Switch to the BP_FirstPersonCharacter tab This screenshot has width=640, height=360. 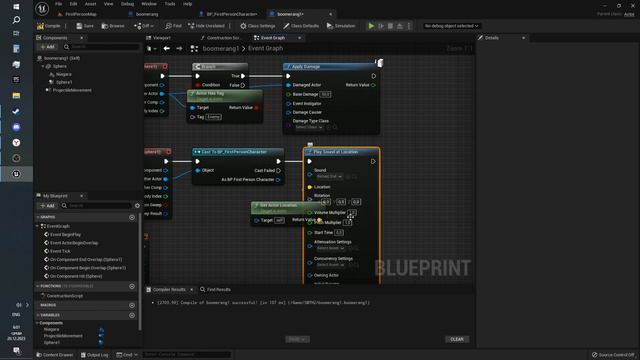click(232, 14)
